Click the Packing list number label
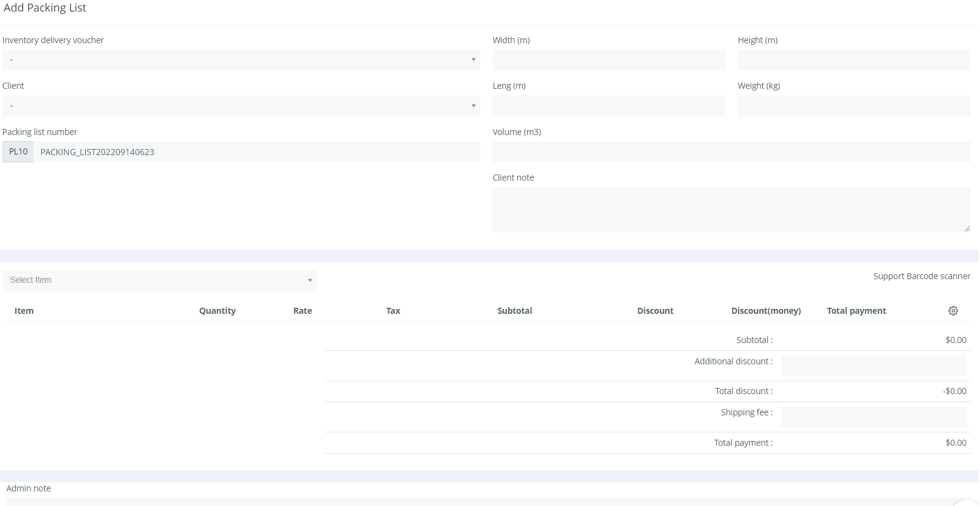The width and height of the screenshot is (980, 506). [x=40, y=132]
